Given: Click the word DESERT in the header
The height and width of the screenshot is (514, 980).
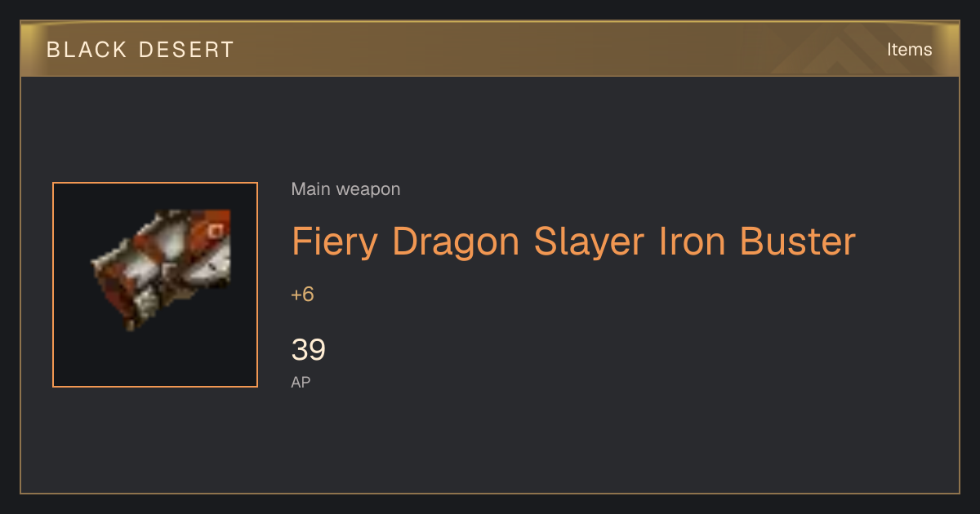Looking at the screenshot, I should 186,50.
